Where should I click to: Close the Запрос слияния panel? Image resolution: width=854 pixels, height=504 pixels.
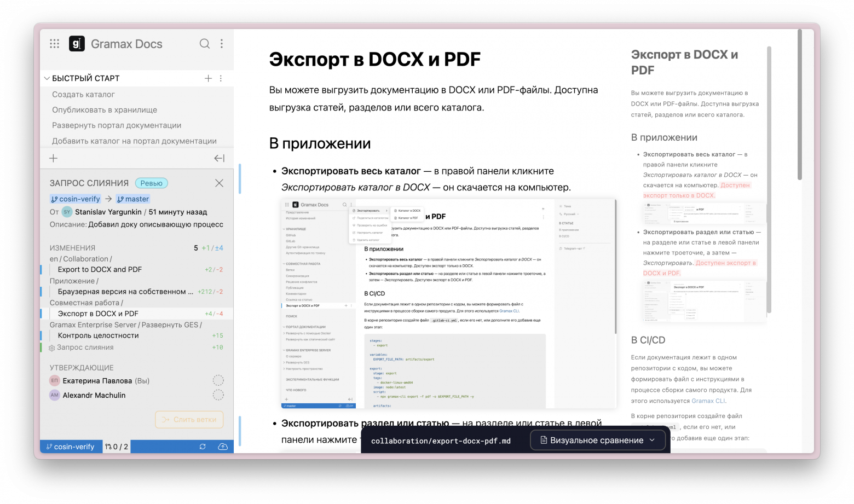219,183
